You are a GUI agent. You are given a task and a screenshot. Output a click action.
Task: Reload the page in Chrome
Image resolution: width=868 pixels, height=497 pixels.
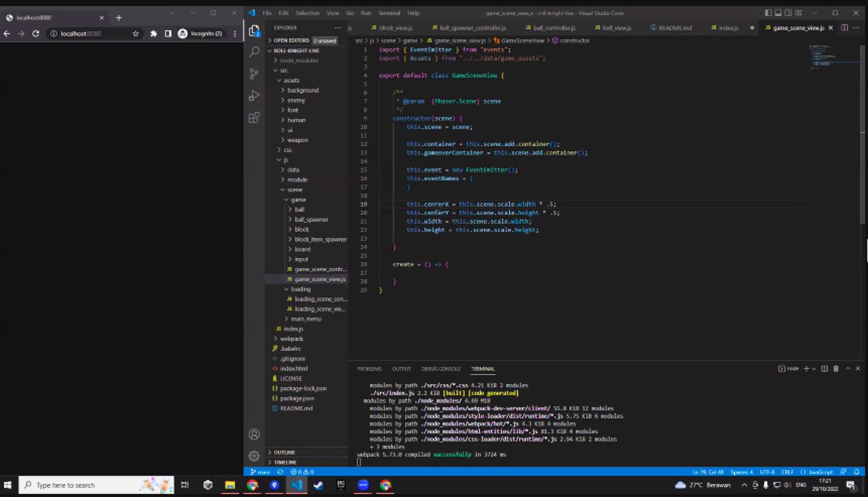[x=35, y=33]
